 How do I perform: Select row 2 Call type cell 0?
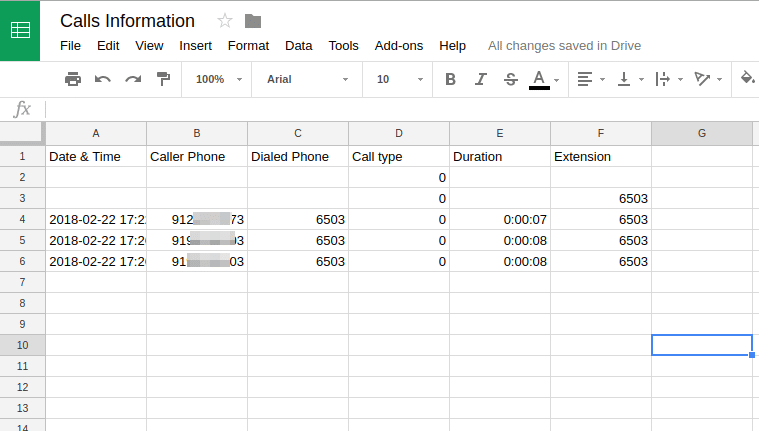pos(399,178)
